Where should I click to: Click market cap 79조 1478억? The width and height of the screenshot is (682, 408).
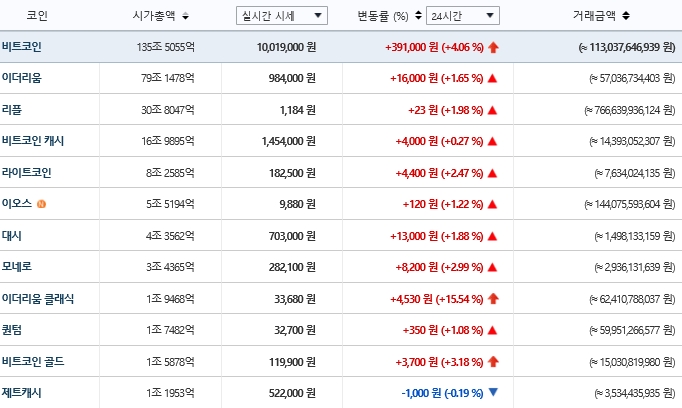(x=168, y=78)
